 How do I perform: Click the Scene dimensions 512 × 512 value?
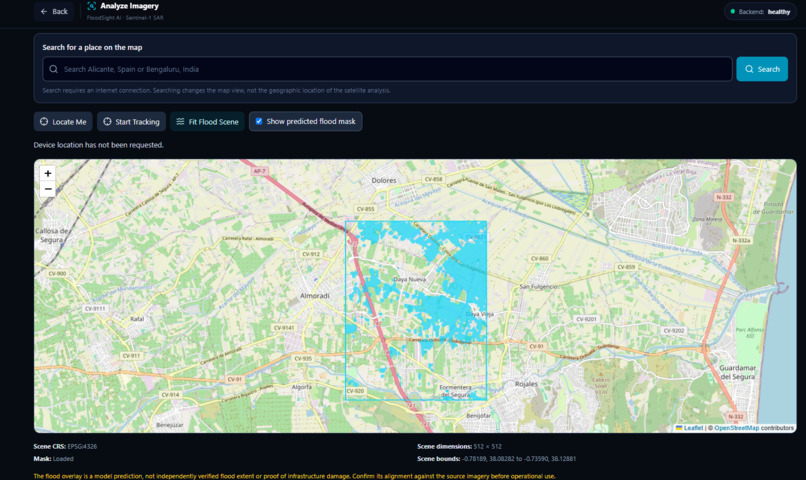coord(487,447)
